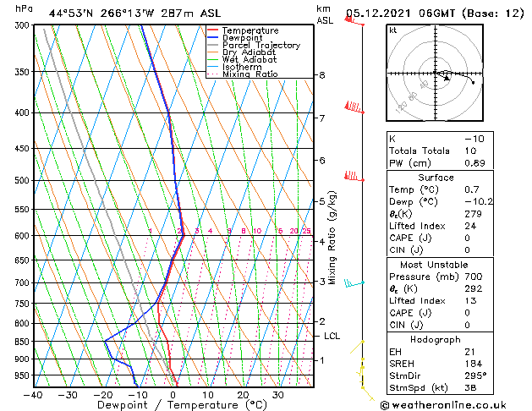Viewport: 532px width, 411px height.
Task: Click the red wind barb at 300 hPa
Action: coord(354,20)
